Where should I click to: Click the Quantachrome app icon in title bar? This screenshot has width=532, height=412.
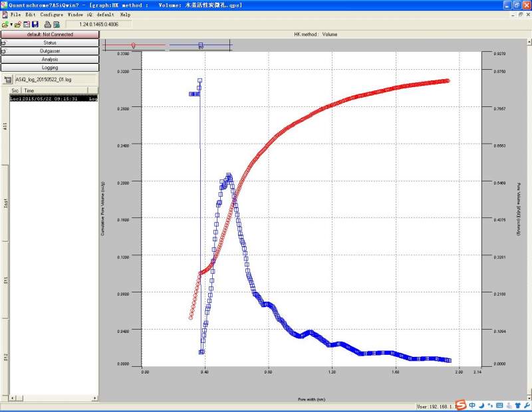click(4, 5)
